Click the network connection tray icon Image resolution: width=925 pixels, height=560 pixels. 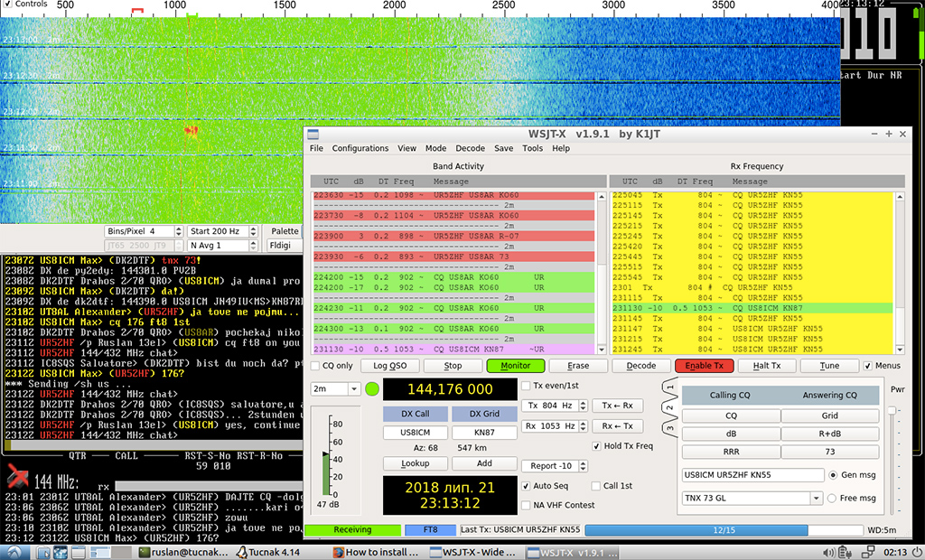(868, 553)
